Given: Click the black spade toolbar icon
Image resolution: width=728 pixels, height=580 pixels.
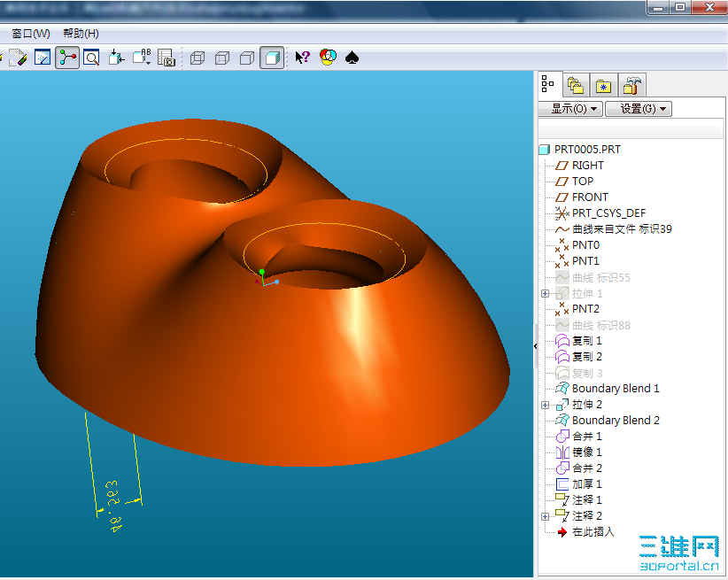Looking at the screenshot, I should (352, 58).
